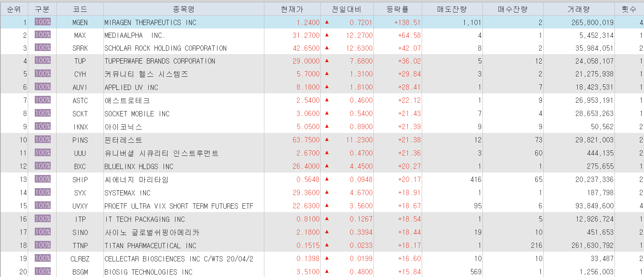644x277 pixels.
Task: Click the 63.7500 current price
Action: (x=306, y=140)
